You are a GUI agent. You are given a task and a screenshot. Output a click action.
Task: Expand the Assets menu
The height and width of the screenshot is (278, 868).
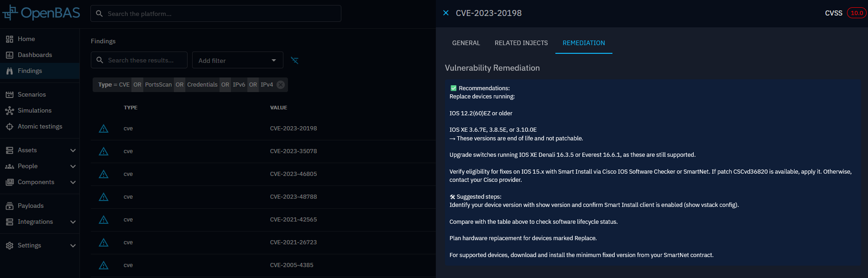click(73, 150)
